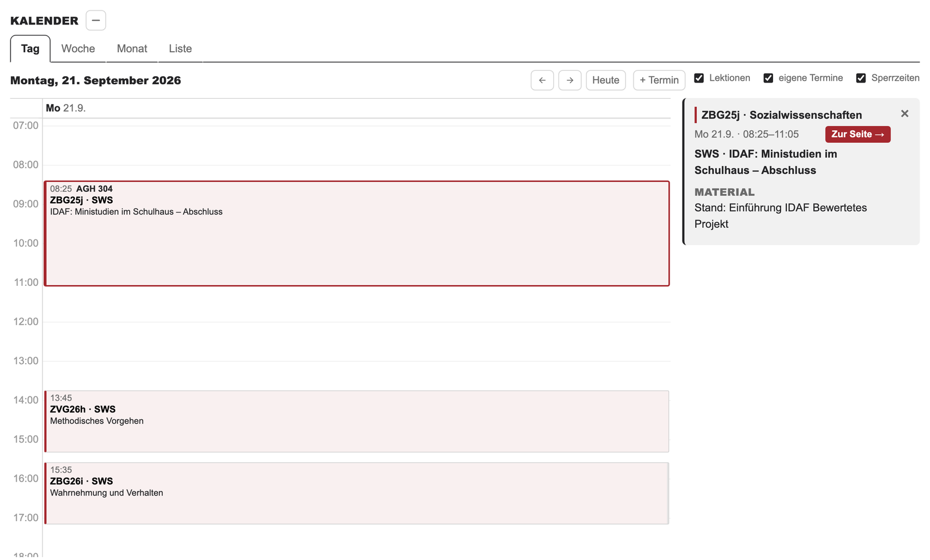Close the ZBG25j details panel

(x=904, y=114)
